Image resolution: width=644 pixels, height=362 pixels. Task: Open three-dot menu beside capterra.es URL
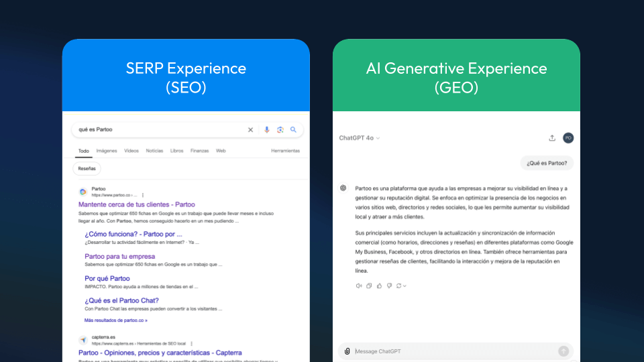point(191,343)
